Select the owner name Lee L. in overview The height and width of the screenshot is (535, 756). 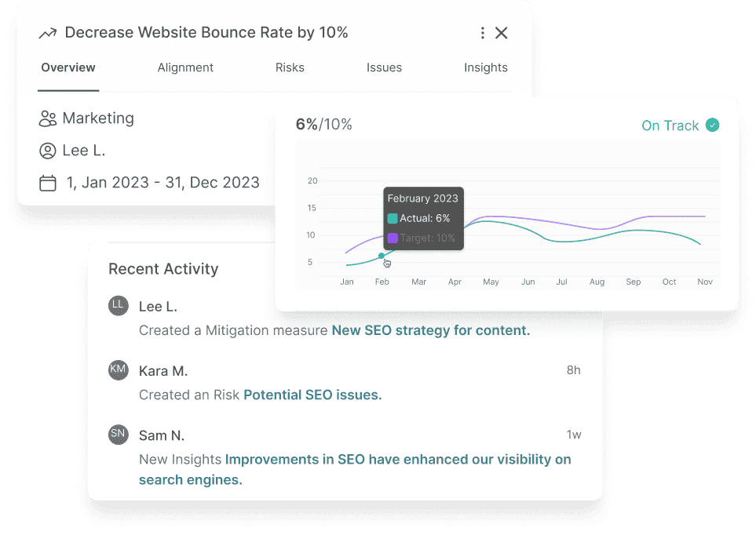84,151
